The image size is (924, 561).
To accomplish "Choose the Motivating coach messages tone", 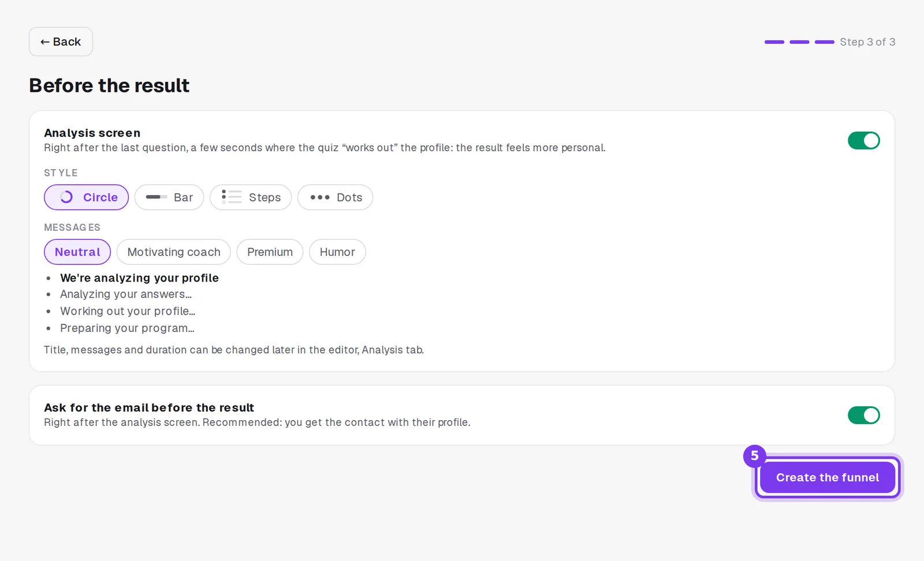I will pos(174,252).
